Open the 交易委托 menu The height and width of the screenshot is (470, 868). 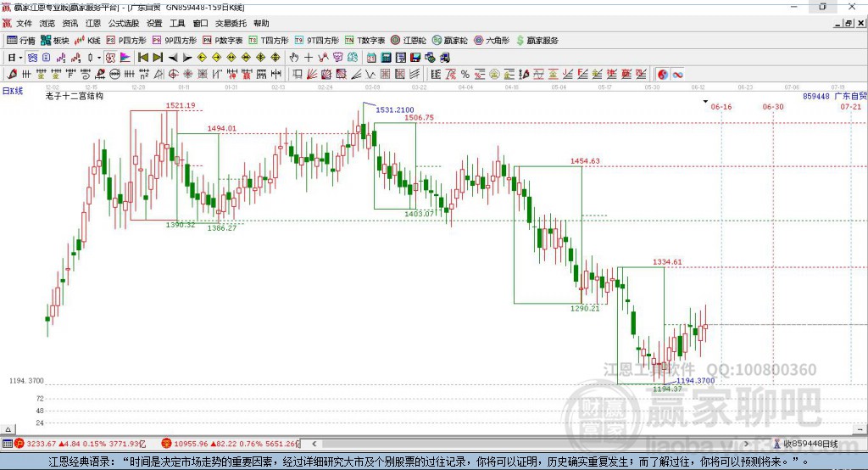231,23
